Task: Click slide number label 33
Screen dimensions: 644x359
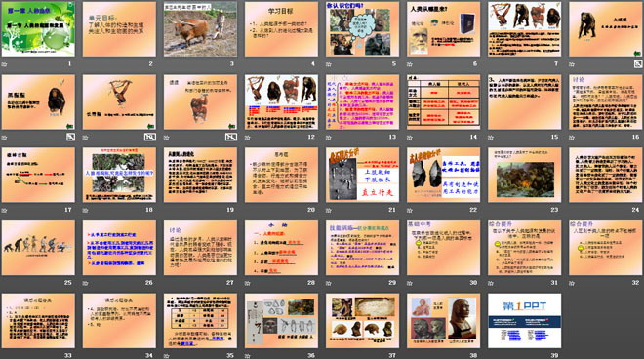Action: coord(67,355)
